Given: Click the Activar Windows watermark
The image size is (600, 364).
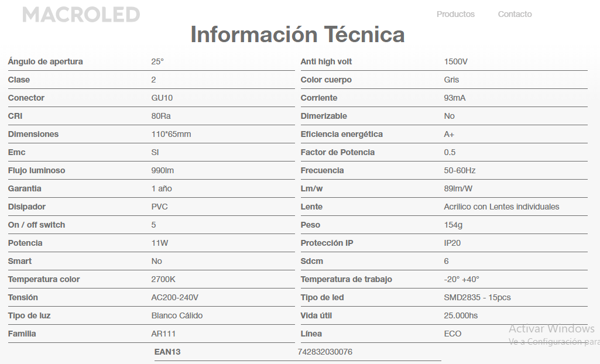Looking at the screenshot, I should click(x=551, y=328).
